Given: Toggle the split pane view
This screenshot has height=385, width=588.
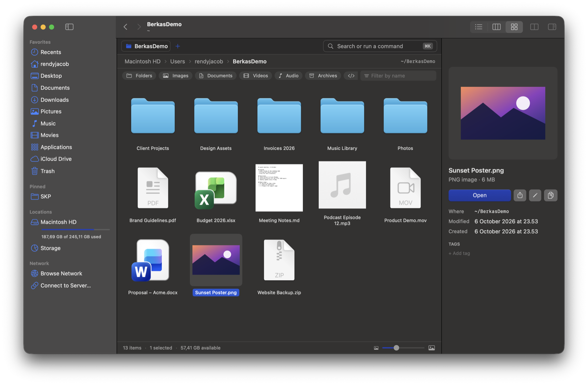Looking at the screenshot, I should pyautogui.click(x=534, y=27).
